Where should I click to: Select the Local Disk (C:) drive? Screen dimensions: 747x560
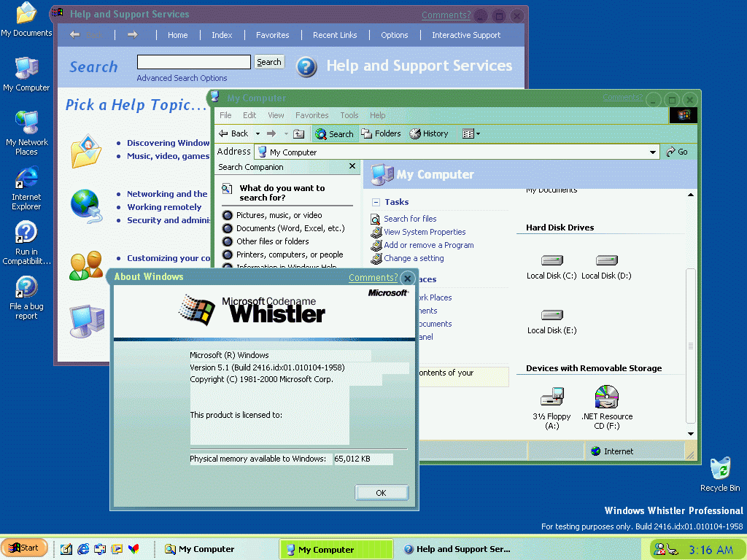[x=551, y=267]
